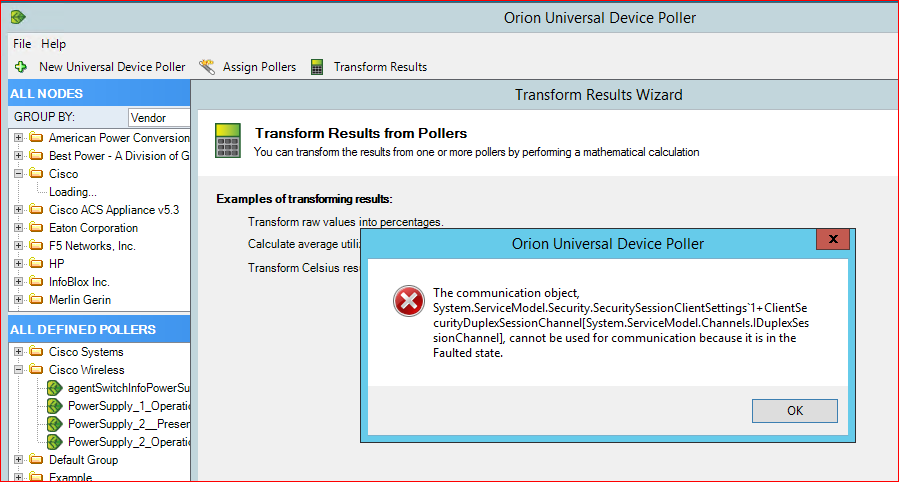Click the faulted state error message text

[620, 323]
